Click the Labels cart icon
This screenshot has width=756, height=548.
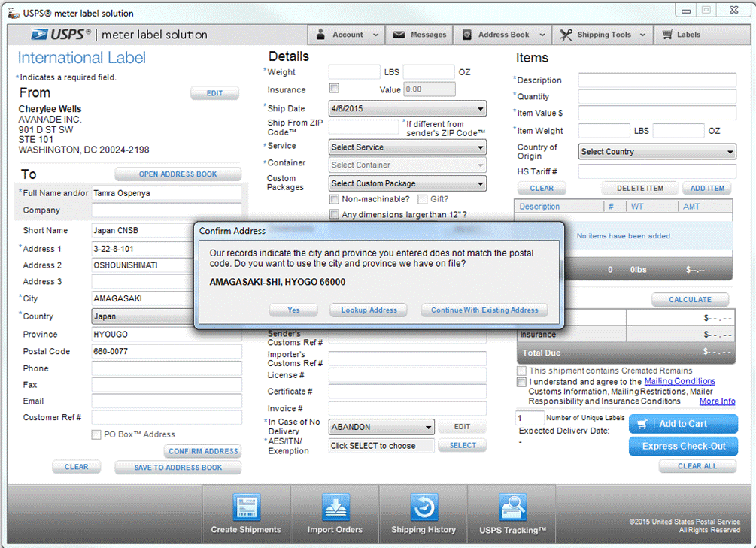pos(667,35)
